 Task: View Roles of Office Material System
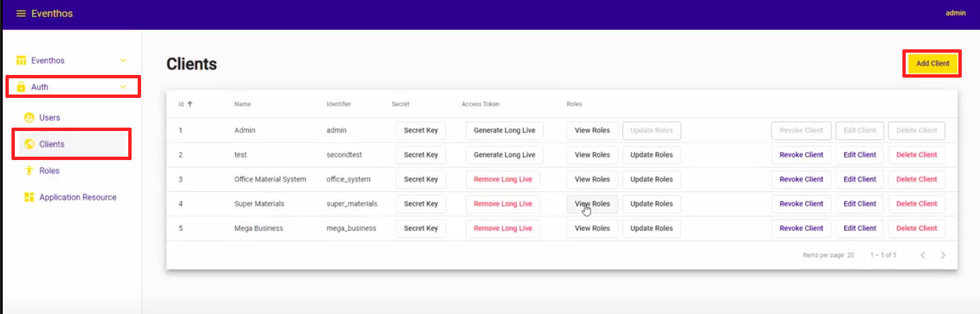click(592, 179)
